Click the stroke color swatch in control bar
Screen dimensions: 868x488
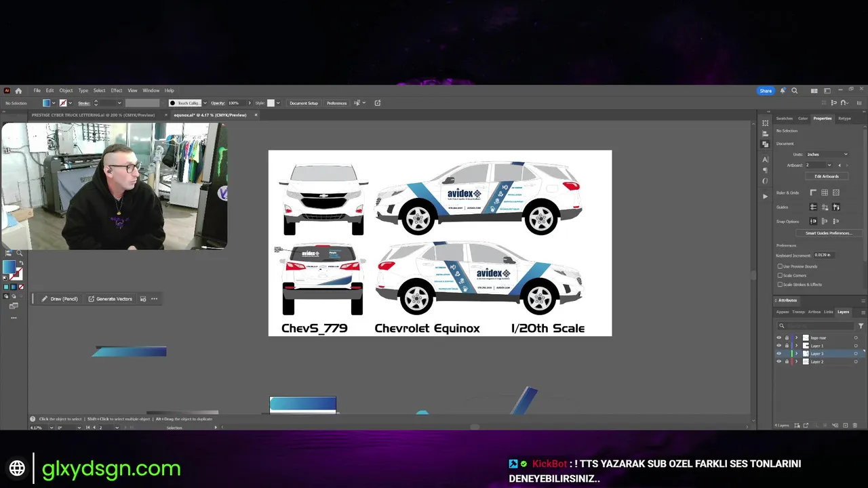point(62,103)
